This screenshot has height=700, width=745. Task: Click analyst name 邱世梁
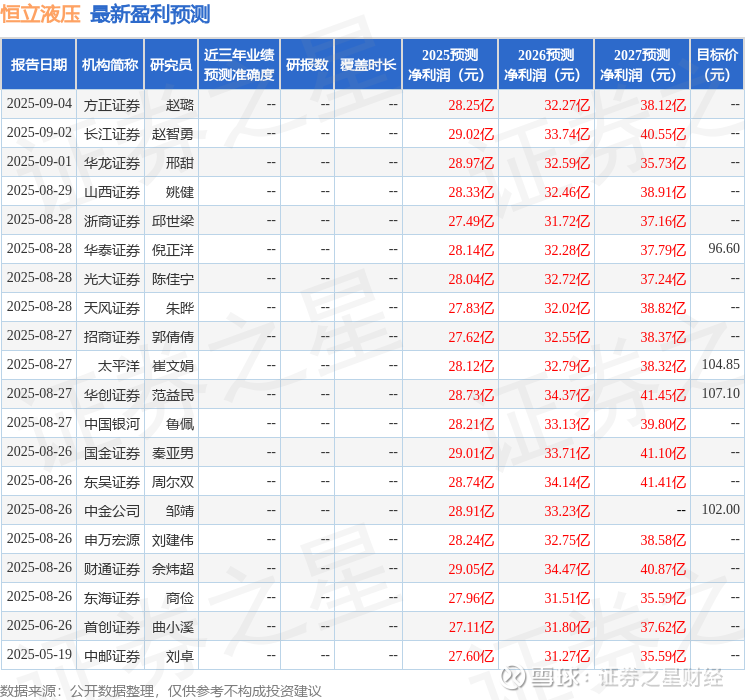point(172,221)
